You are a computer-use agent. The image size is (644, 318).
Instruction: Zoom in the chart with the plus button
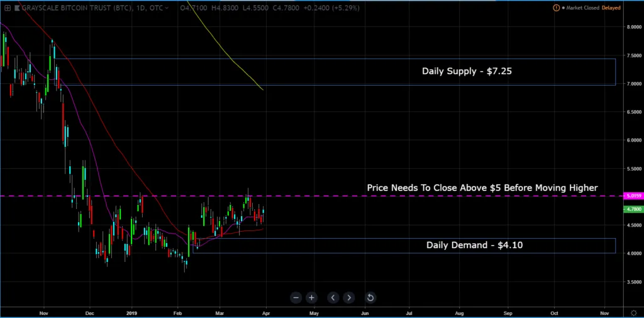click(x=312, y=297)
